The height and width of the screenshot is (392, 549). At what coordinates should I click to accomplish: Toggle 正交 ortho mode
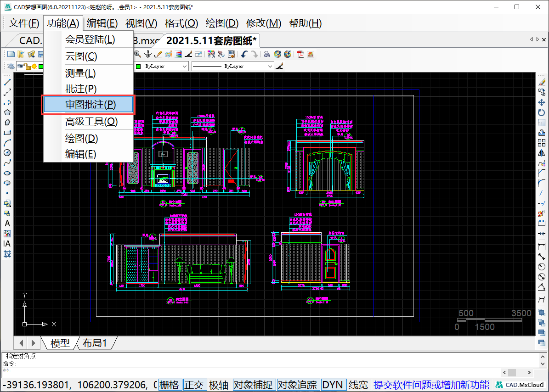pos(194,385)
